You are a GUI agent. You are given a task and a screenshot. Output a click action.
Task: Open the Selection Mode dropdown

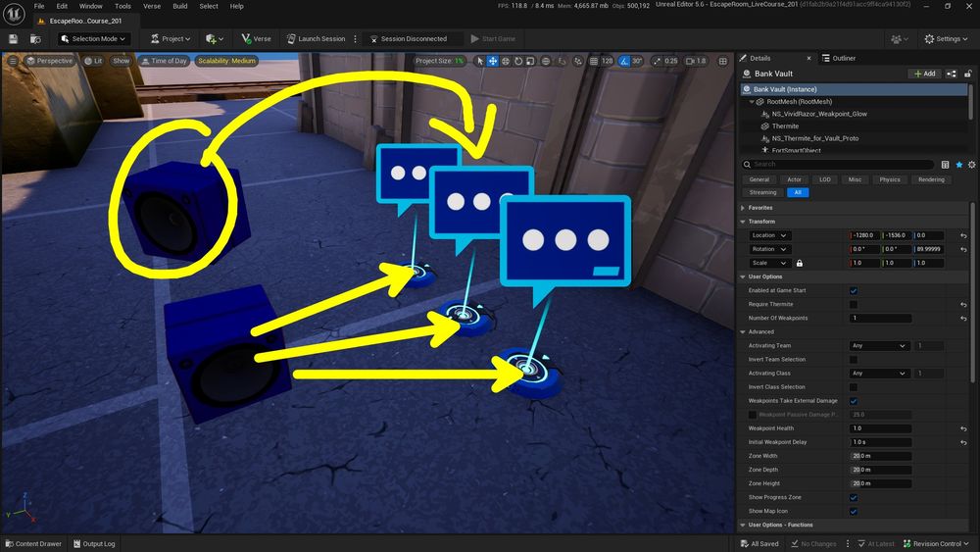point(94,39)
